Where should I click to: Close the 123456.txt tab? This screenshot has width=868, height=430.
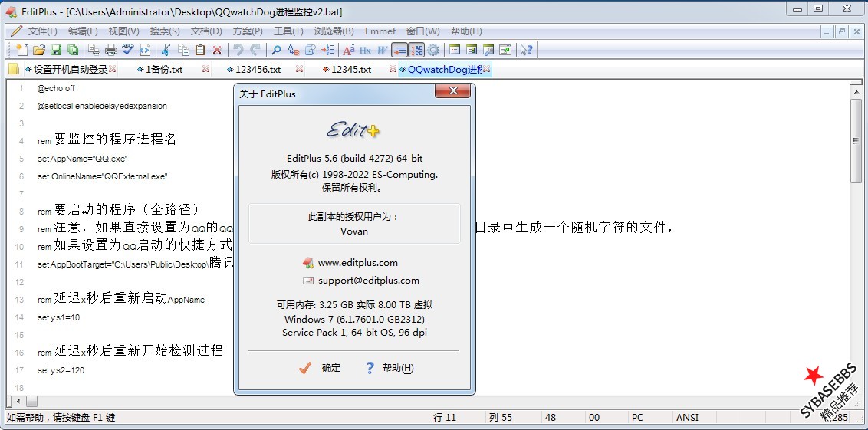coord(300,69)
